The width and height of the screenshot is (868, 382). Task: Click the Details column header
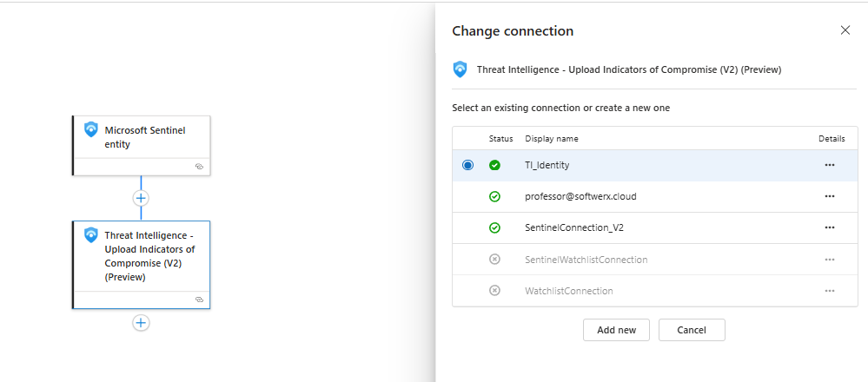pos(832,139)
